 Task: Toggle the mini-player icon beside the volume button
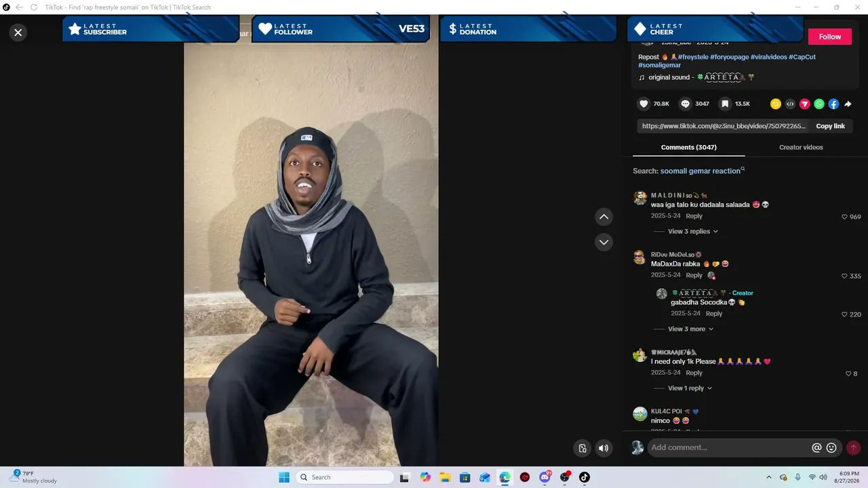[x=583, y=448]
